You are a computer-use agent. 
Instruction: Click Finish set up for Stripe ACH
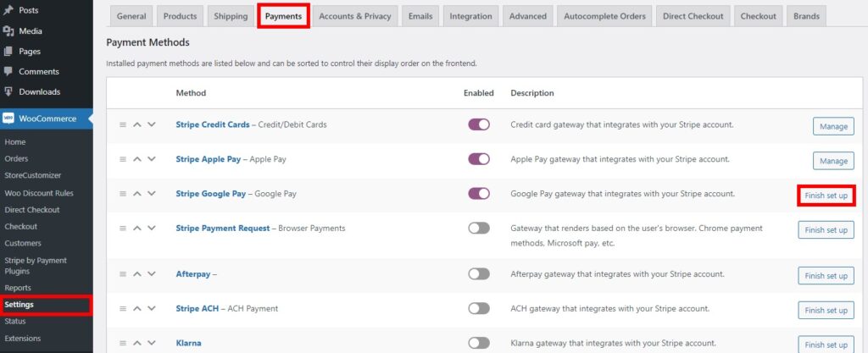pyautogui.click(x=826, y=310)
